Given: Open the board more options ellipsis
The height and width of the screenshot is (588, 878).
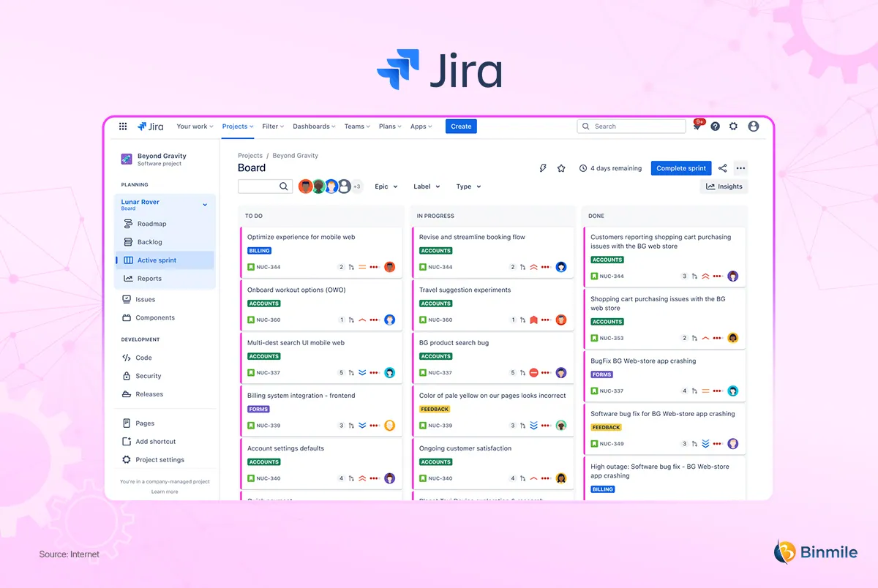Looking at the screenshot, I should [740, 168].
